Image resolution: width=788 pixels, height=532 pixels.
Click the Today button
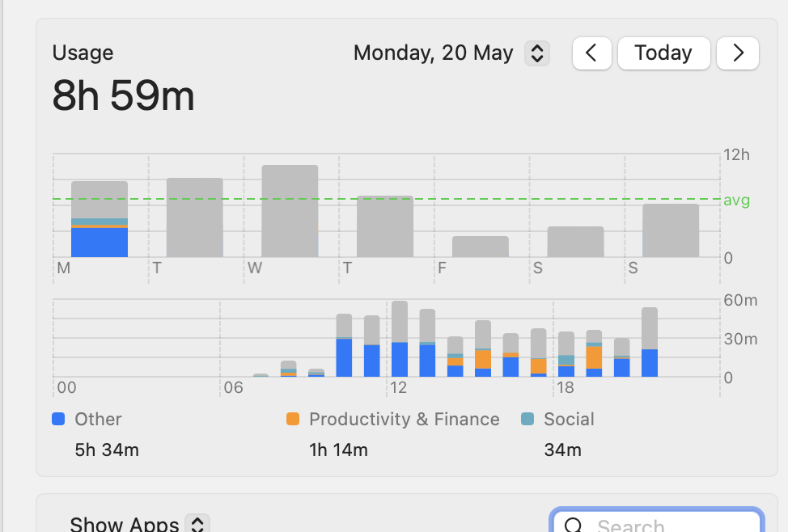pos(663,53)
